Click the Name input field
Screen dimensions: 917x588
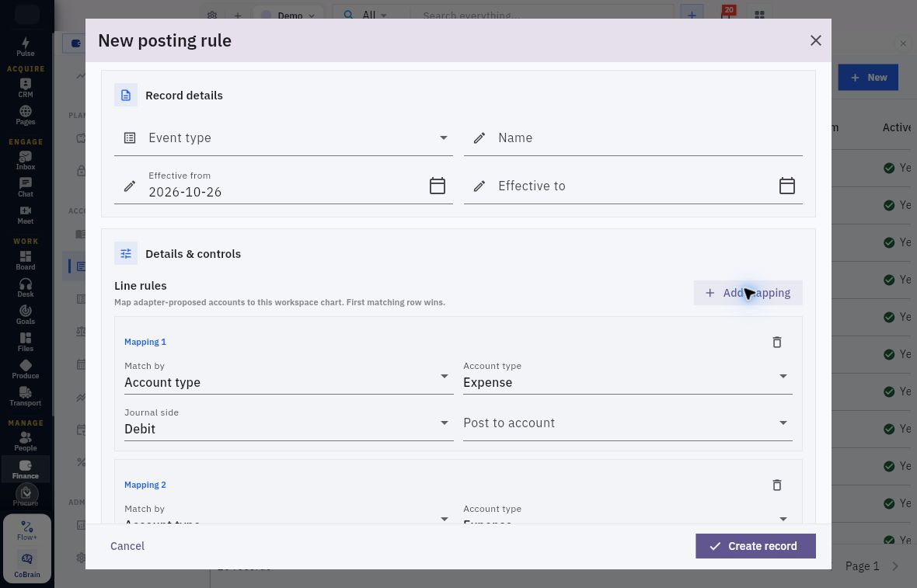[x=633, y=138]
